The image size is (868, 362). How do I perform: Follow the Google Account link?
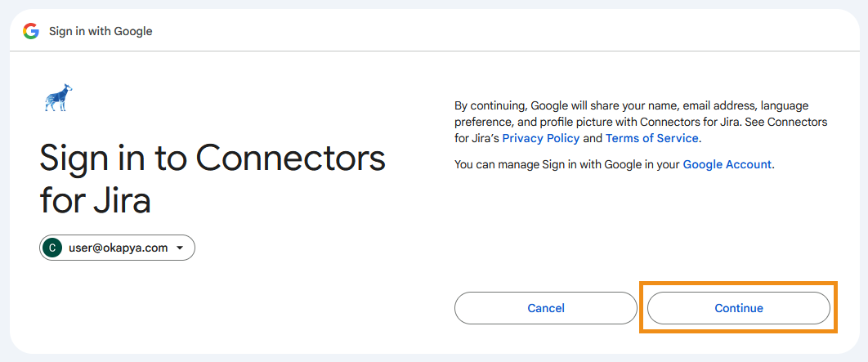pyautogui.click(x=727, y=164)
